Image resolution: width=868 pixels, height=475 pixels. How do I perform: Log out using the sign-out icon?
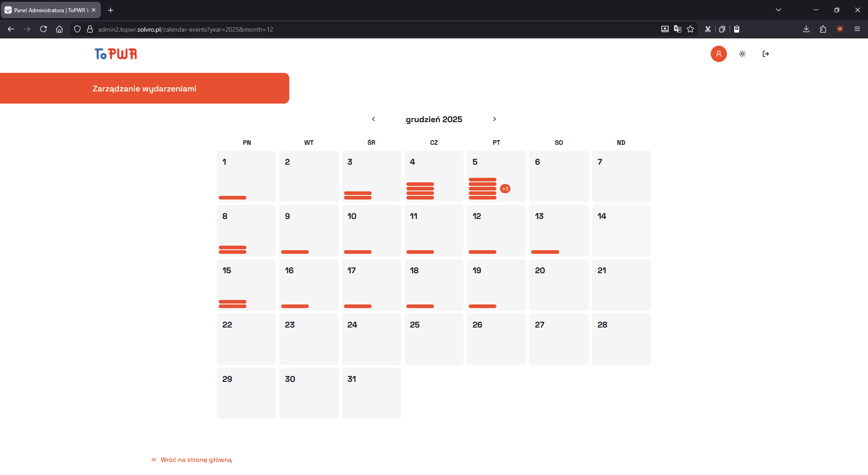(x=766, y=54)
